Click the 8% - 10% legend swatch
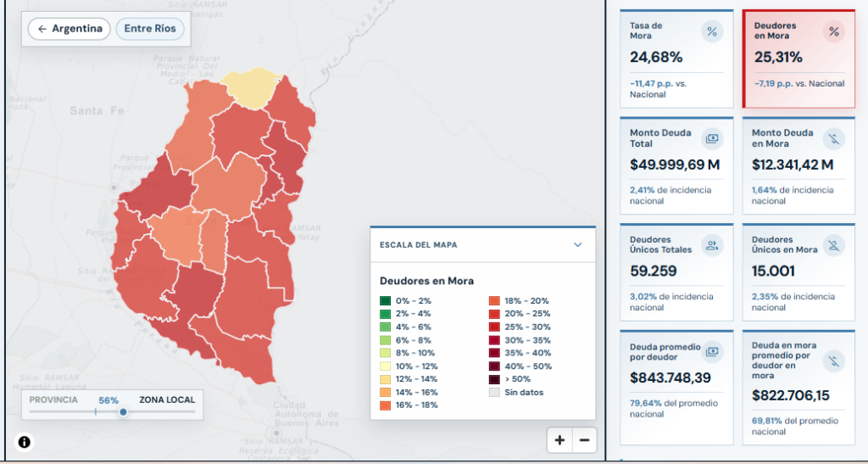The width and height of the screenshot is (868, 464). [x=386, y=353]
